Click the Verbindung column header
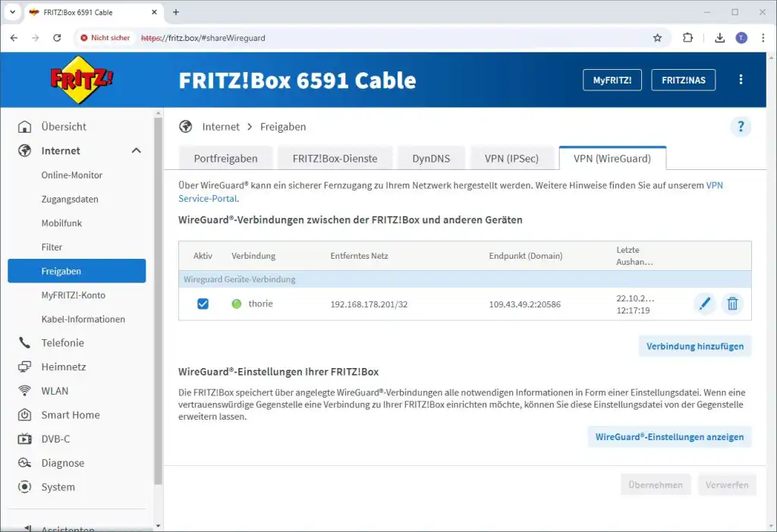Viewport: 777px width, 532px height. (253, 256)
